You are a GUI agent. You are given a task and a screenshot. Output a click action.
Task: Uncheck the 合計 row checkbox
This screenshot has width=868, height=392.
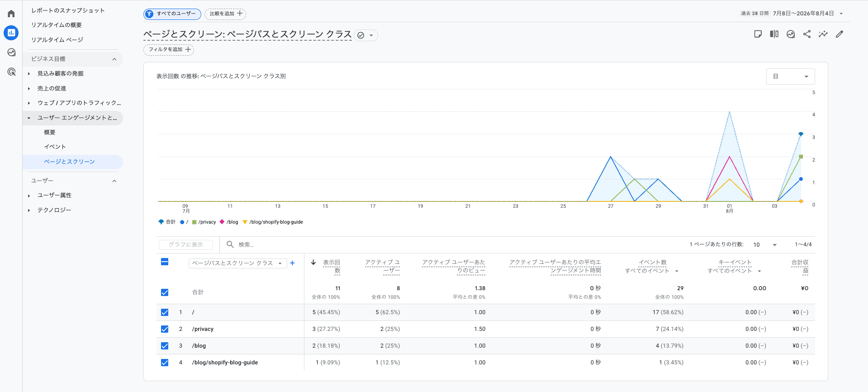pos(165,292)
